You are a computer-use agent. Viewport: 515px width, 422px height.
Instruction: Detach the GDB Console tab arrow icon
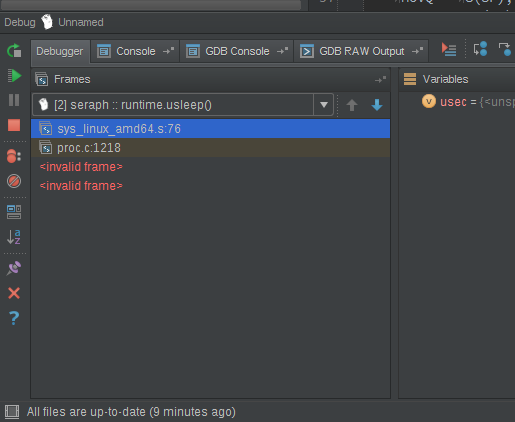click(282, 51)
